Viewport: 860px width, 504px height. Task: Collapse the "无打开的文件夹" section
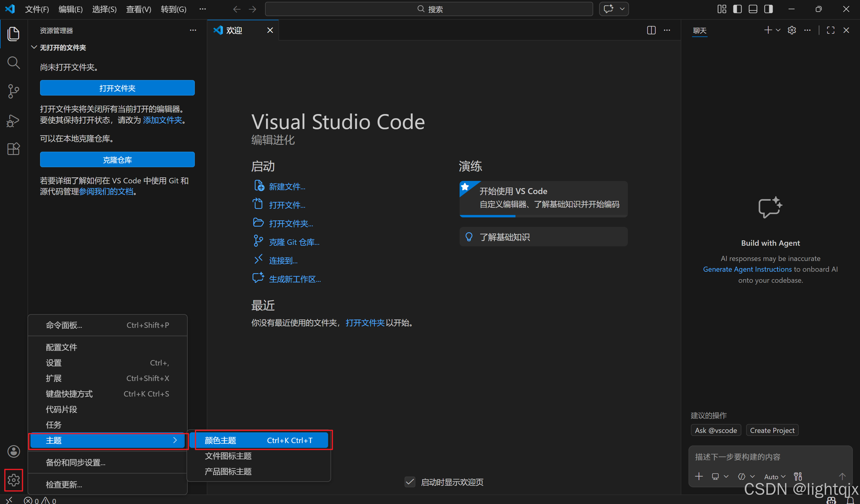[x=34, y=47]
